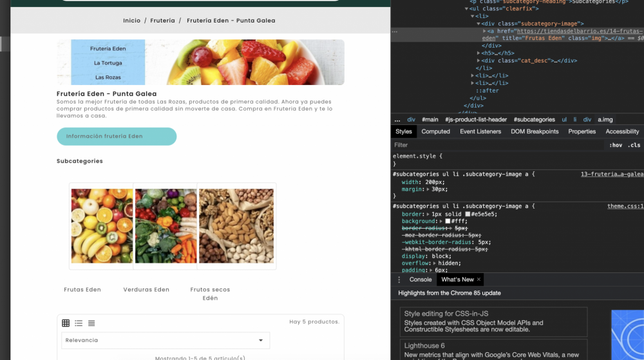Switch to list view of products

[79, 323]
